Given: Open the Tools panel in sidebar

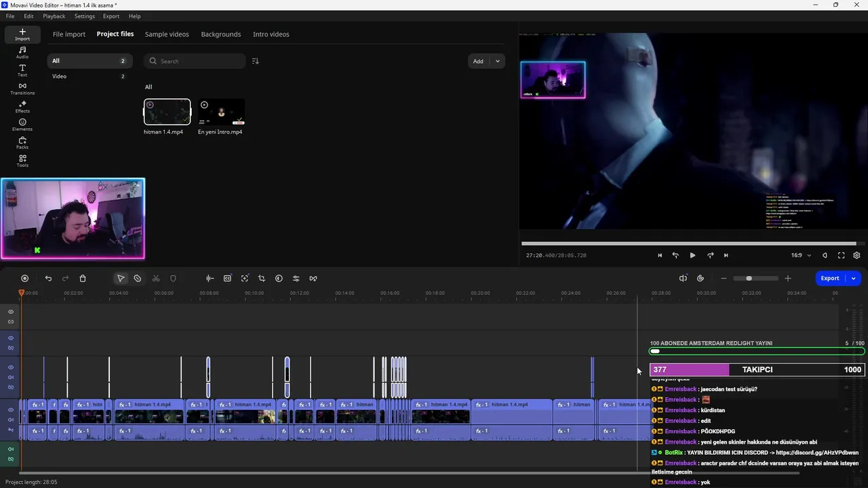Looking at the screenshot, I should [x=22, y=161].
